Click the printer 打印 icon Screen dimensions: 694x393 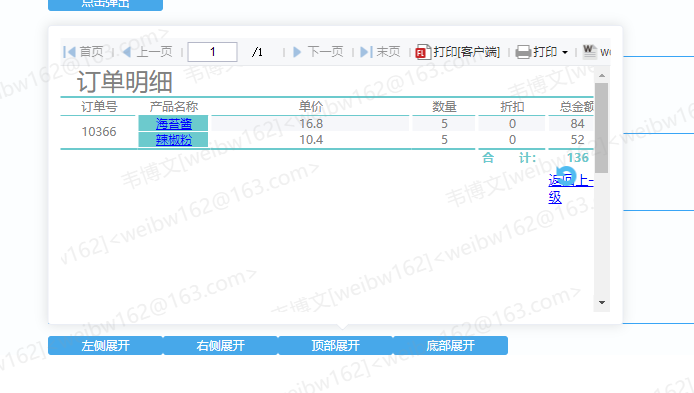(523, 52)
